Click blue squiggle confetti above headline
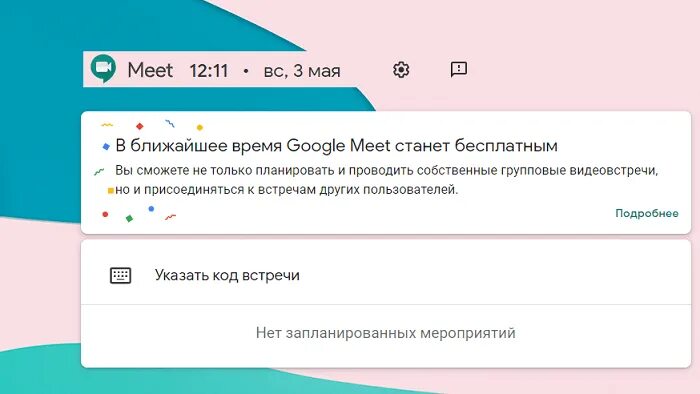Image resolution: width=700 pixels, height=394 pixels. [170, 123]
